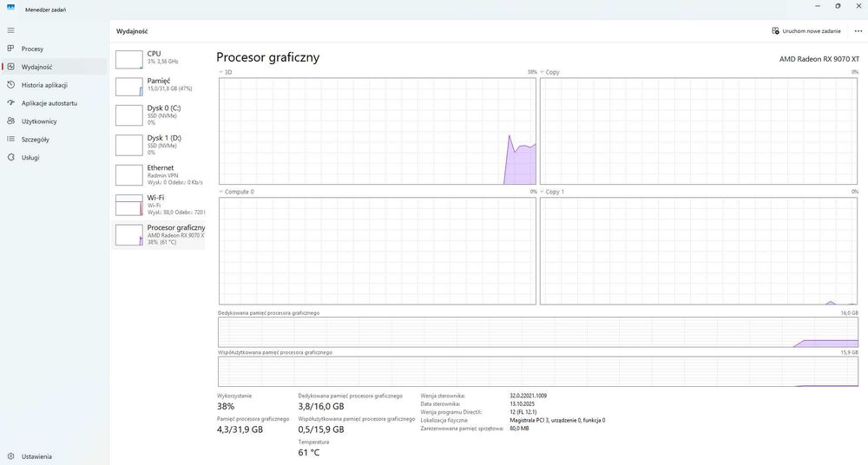Image resolution: width=868 pixels, height=465 pixels.
Task: Click the Compute 0 utilization graph
Action: click(378, 251)
